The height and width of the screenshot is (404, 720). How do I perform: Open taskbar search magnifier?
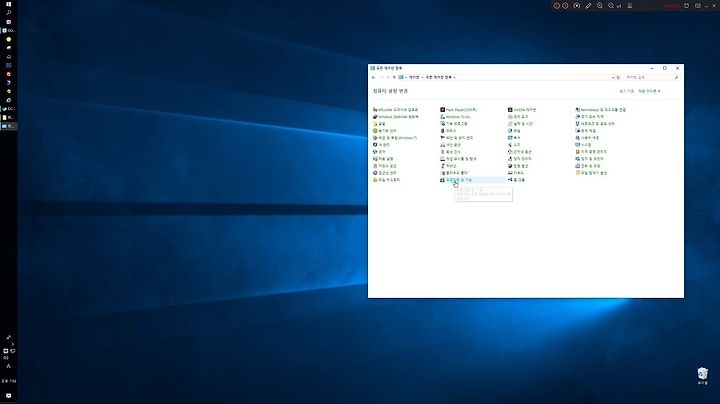pyautogui.click(x=8, y=12)
